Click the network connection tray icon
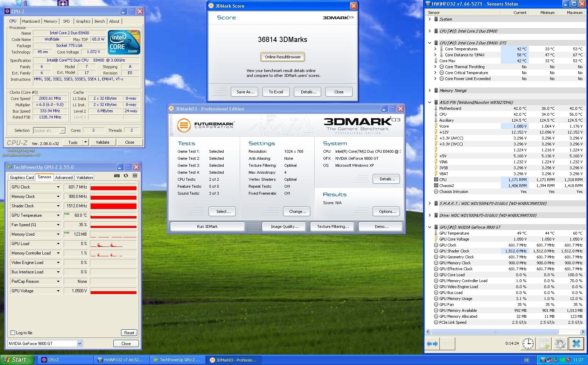This screenshot has height=365, width=588. click(x=549, y=360)
